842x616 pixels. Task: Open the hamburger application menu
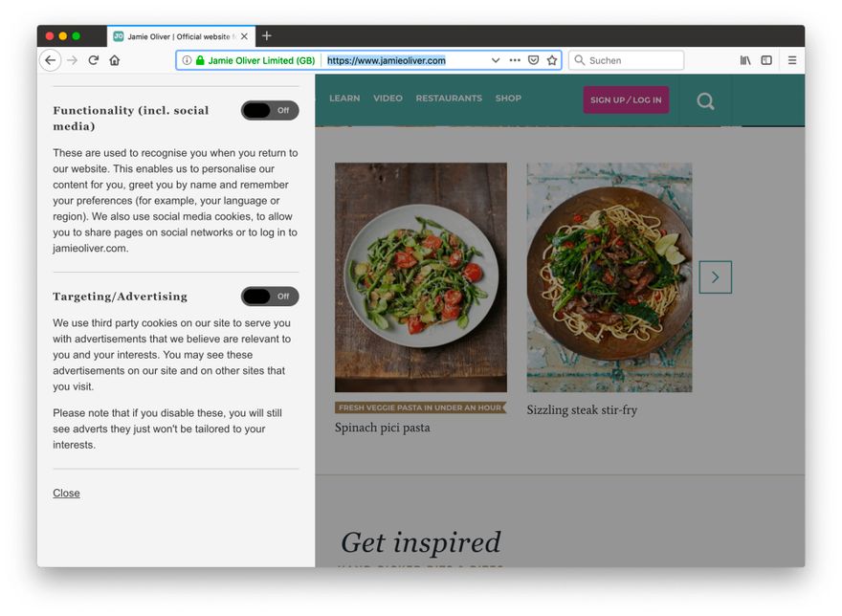[x=792, y=60]
